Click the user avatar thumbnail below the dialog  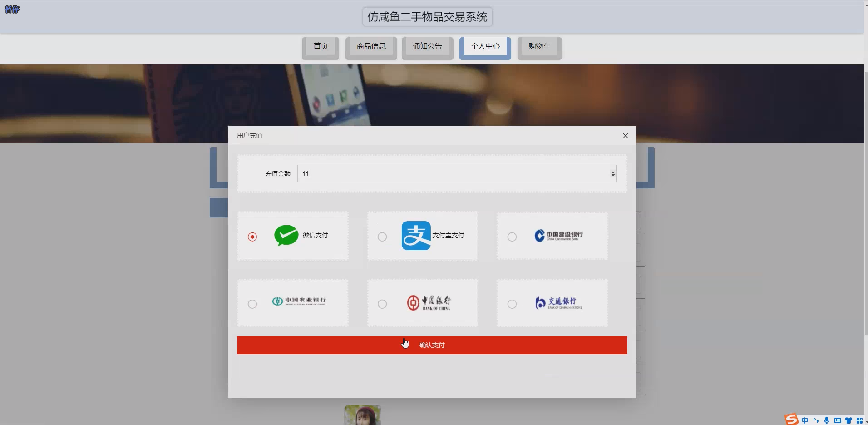(x=362, y=415)
